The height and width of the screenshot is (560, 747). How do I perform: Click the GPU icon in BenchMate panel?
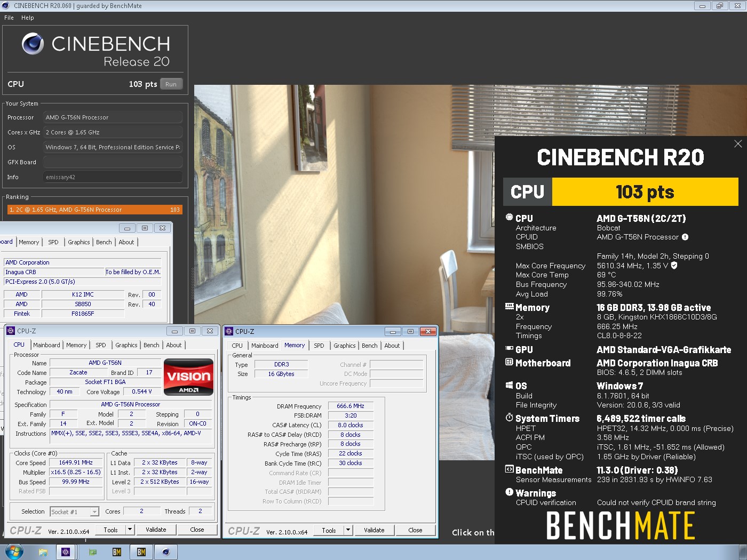pos(509,349)
